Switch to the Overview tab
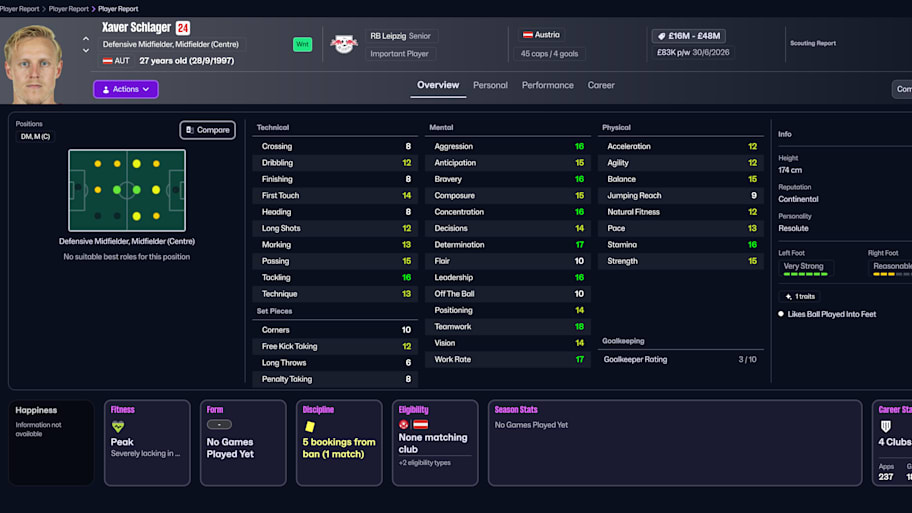This screenshot has height=513, width=912. point(438,85)
